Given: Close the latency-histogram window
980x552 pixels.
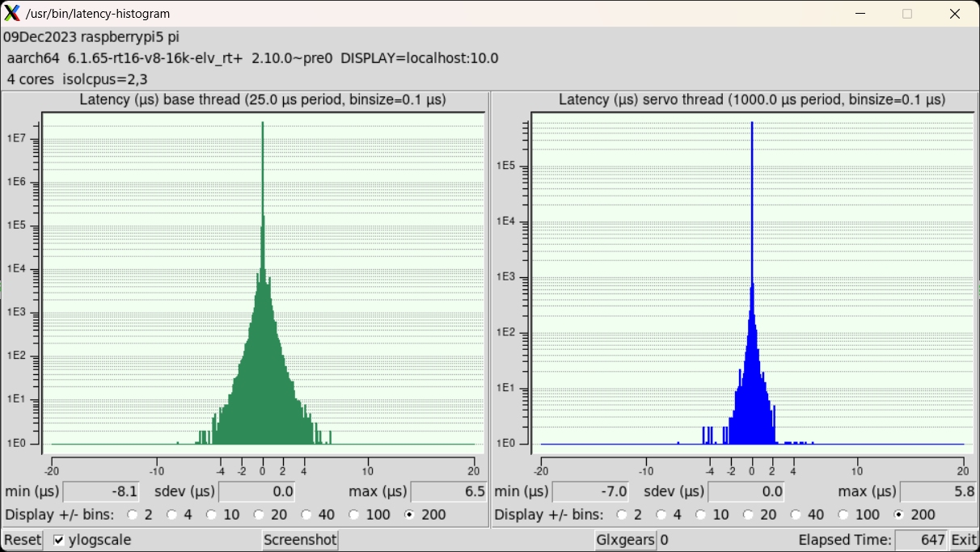Looking at the screenshot, I should pos(954,14).
